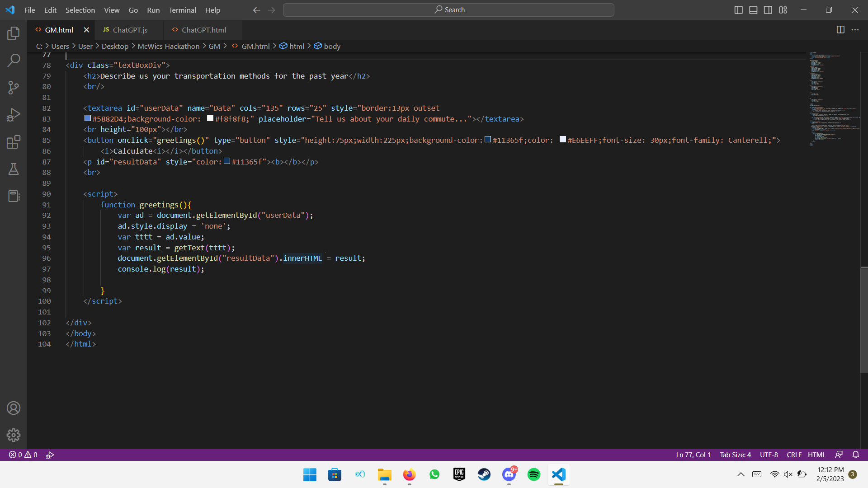Toggle bottom panel layout button
Viewport: 868px width, 488px height.
[753, 10]
